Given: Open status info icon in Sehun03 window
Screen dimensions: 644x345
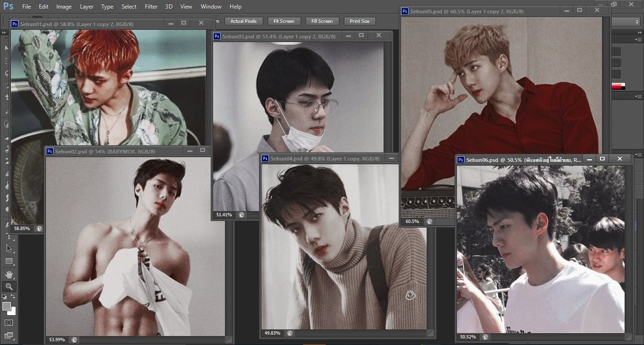Looking at the screenshot, I should pyautogui.click(x=241, y=215).
